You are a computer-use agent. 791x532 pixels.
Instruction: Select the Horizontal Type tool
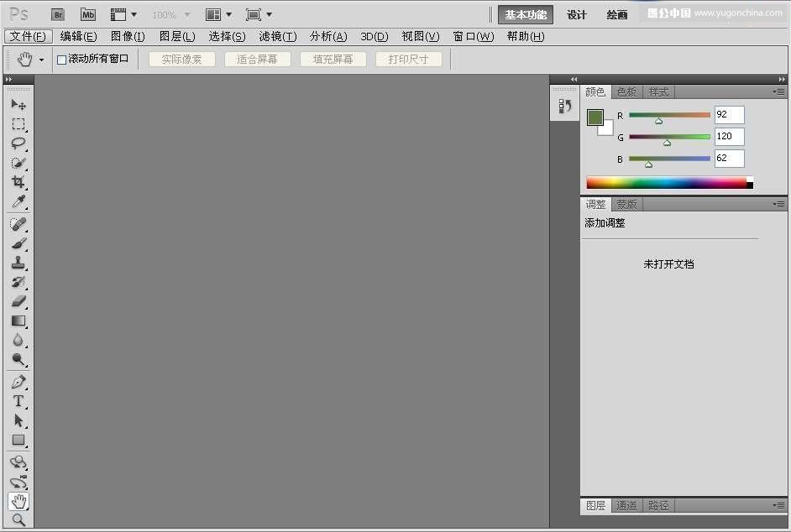coord(18,401)
